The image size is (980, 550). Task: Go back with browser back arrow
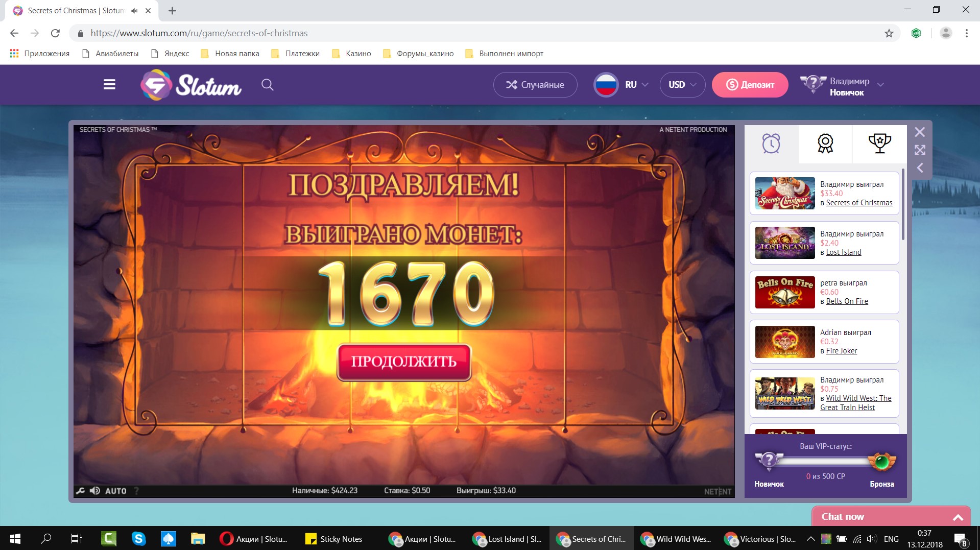[14, 33]
